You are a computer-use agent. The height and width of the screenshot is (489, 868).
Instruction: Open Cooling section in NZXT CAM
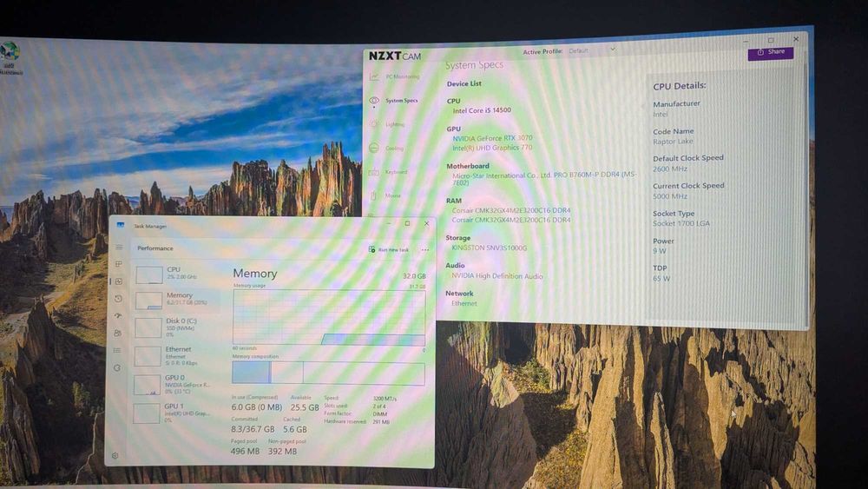(x=387, y=148)
